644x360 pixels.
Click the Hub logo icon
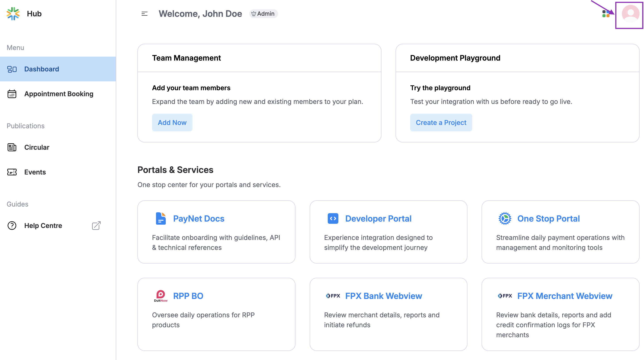(x=13, y=13)
